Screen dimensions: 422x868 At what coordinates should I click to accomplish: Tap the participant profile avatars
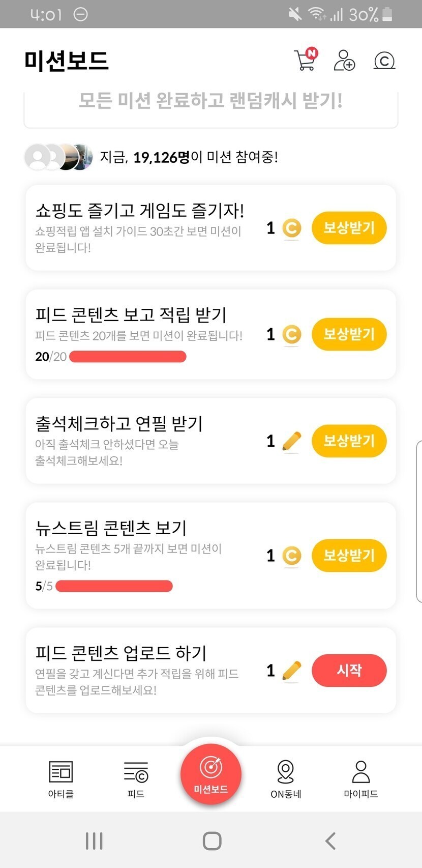click(58, 157)
